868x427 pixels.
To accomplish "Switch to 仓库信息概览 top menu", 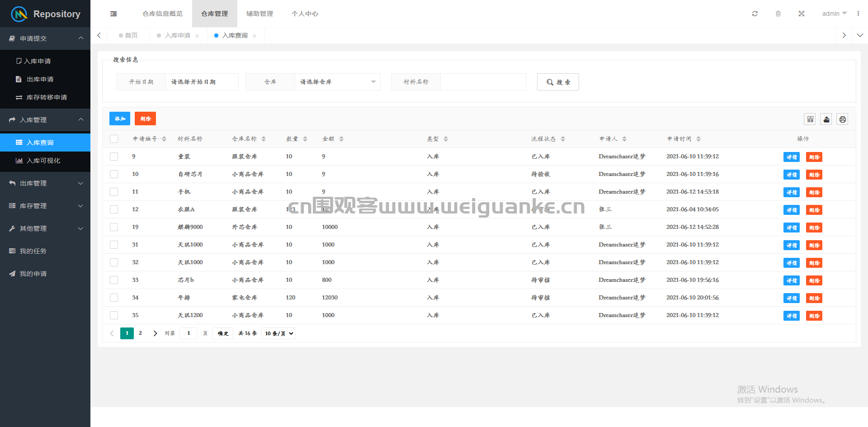I will [162, 14].
